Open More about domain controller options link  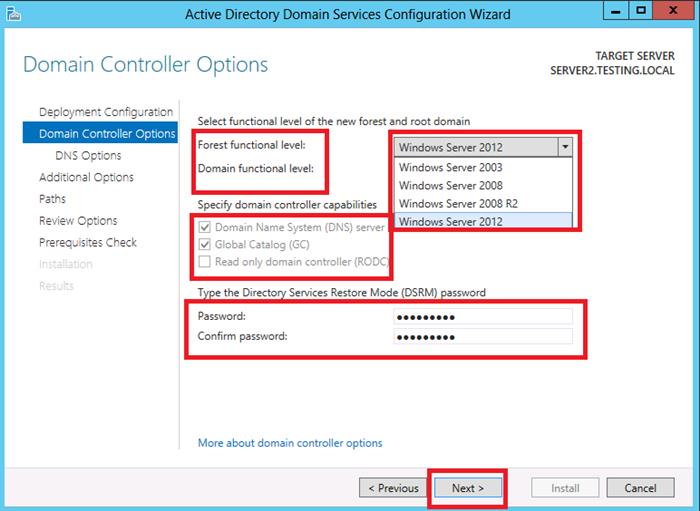point(290,443)
